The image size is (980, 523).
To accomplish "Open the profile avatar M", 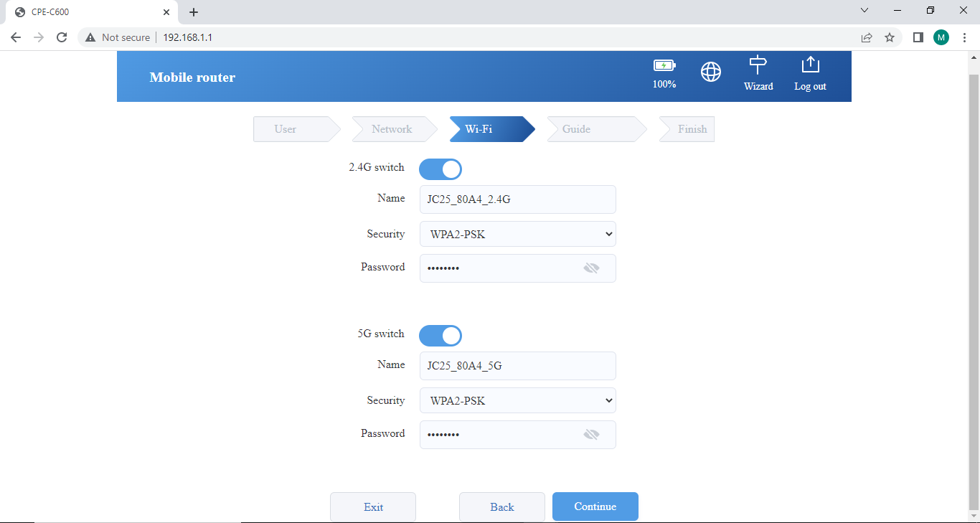I will click(x=941, y=37).
